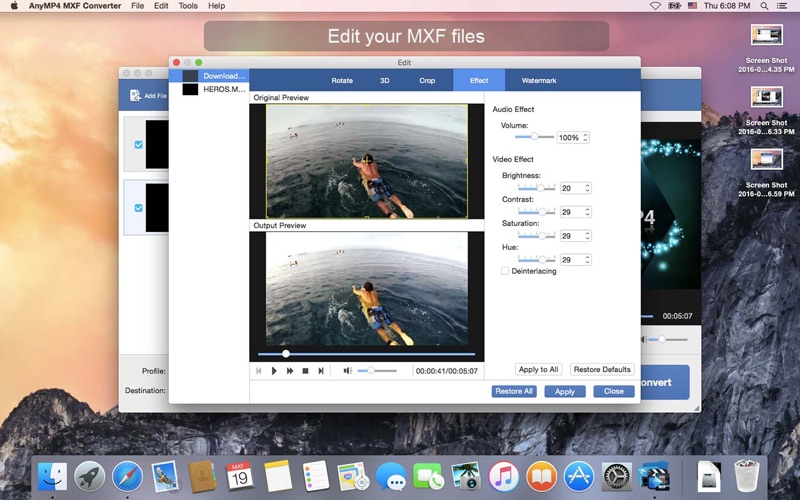Image resolution: width=800 pixels, height=500 pixels.
Task: Select the Download... file in the sidebar
Action: pyautogui.click(x=209, y=76)
